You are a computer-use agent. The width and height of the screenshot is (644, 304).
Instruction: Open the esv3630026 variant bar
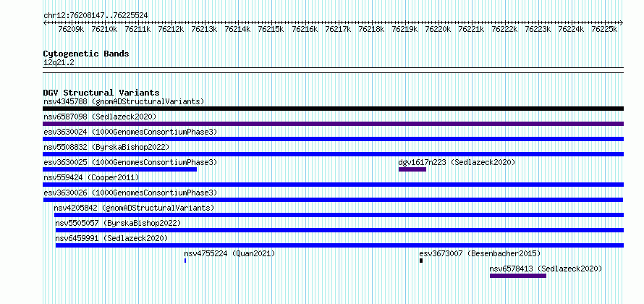(333, 200)
